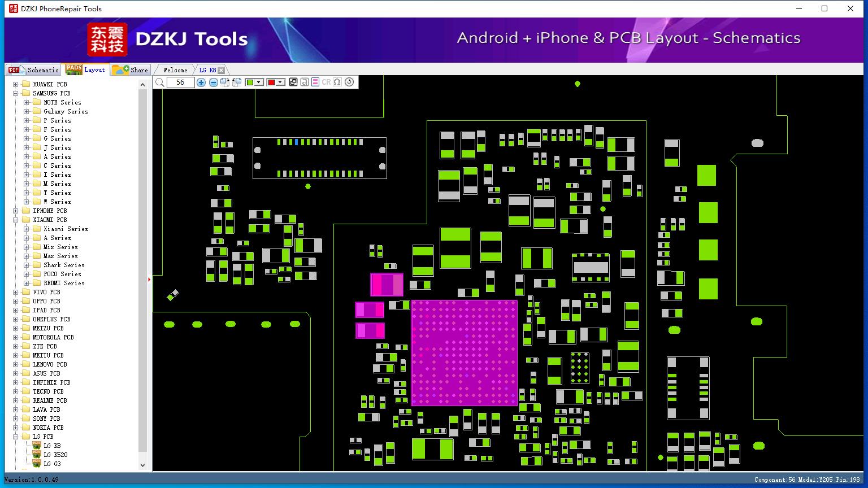Click the MEIZU PCB tree label
Image resolution: width=868 pixels, height=488 pixels.
48,328
